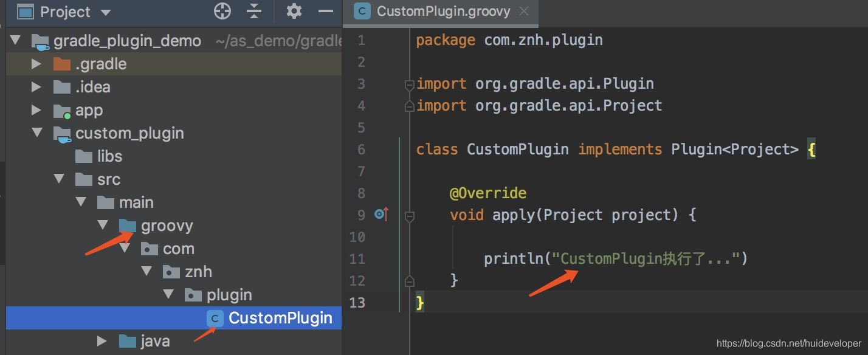Screen dimensions: 868x355
Task: Click the Project tool window icon
Action: coord(25,12)
